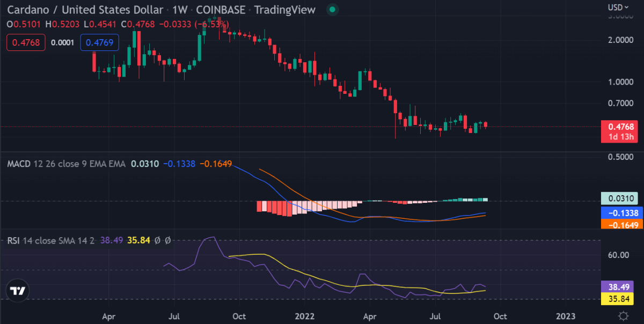The width and height of the screenshot is (644, 324).
Task: Click the 0.0001 spread value
Action: pos(62,43)
